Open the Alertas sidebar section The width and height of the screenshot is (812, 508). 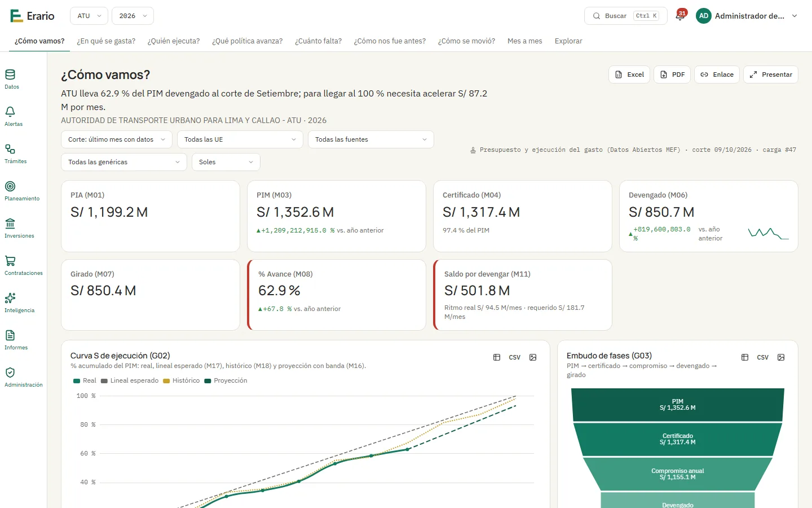(14, 116)
